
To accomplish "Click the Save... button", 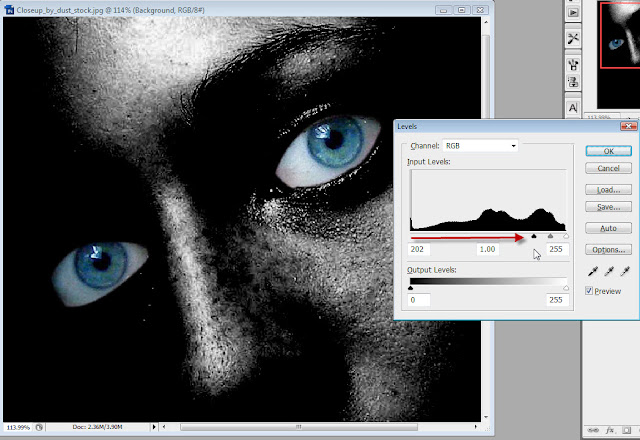I will tap(609, 207).
